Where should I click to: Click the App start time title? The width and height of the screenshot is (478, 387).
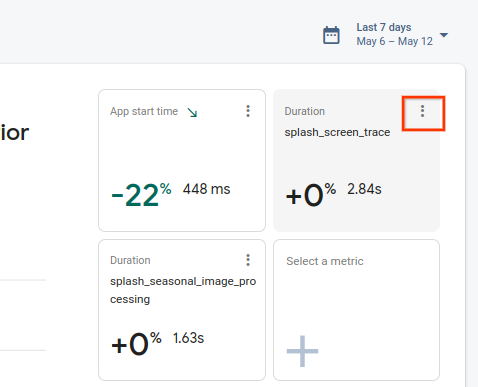(144, 111)
